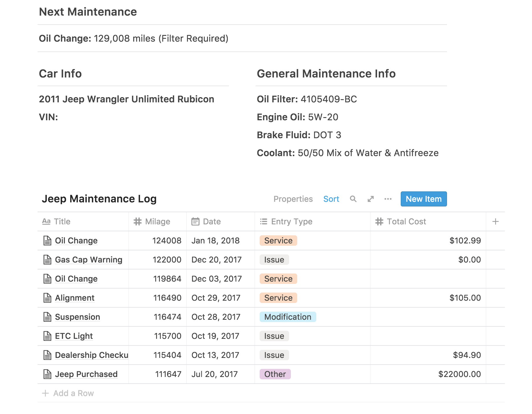Click the Oil Change 129,008 miles line
This screenshot has height=414, width=532.
tap(134, 38)
